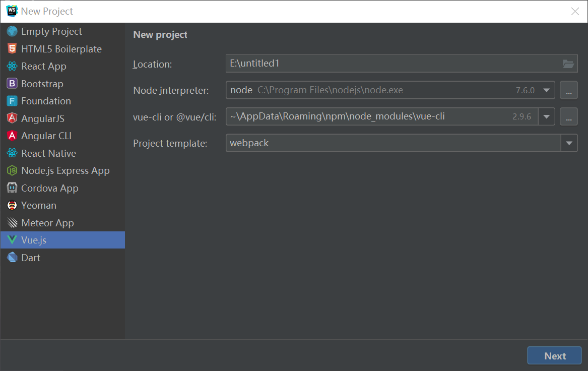588x371 pixels.
Task: Click the Project template label
Action: click(170, 143)
